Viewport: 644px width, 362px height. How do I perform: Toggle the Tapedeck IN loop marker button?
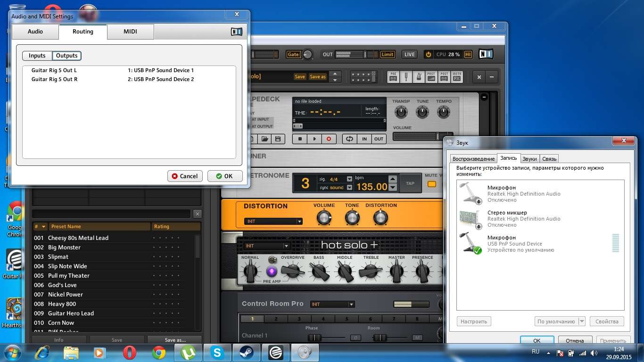click(364, 139)
